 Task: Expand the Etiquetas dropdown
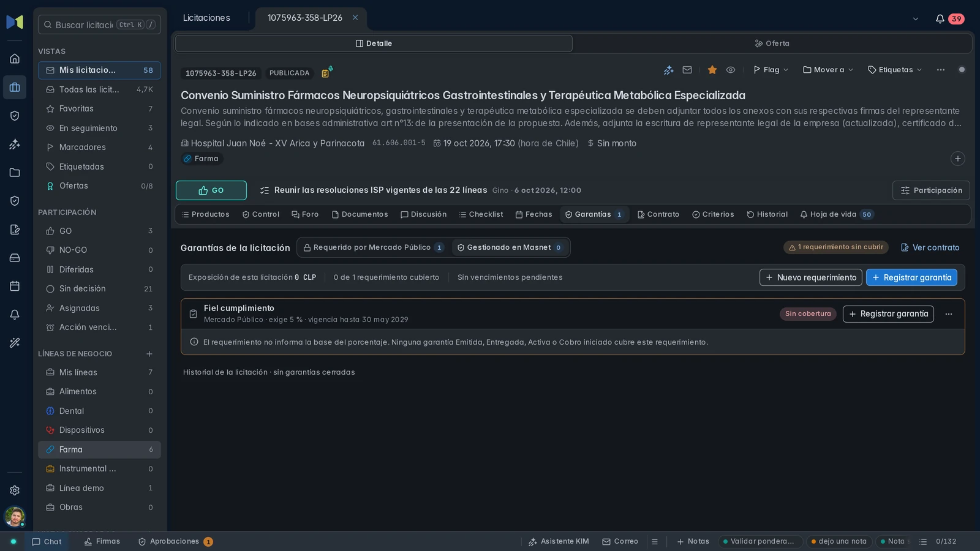[x=895, y=70]
